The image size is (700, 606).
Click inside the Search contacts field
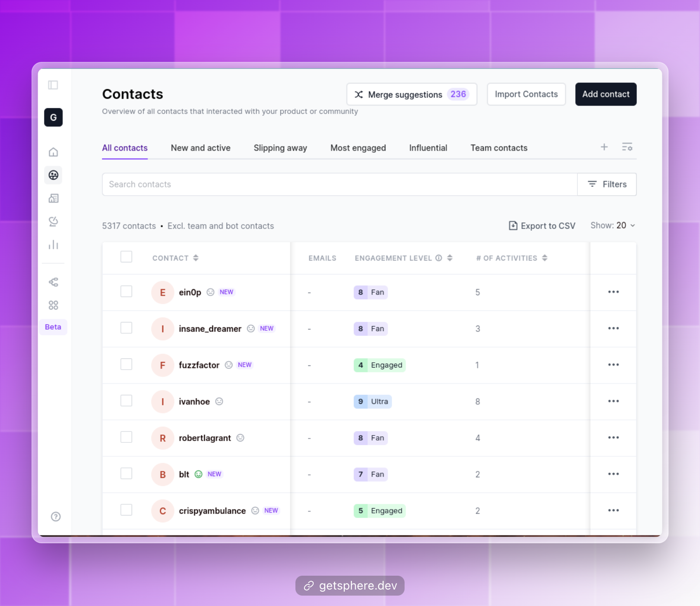point(303,184)
